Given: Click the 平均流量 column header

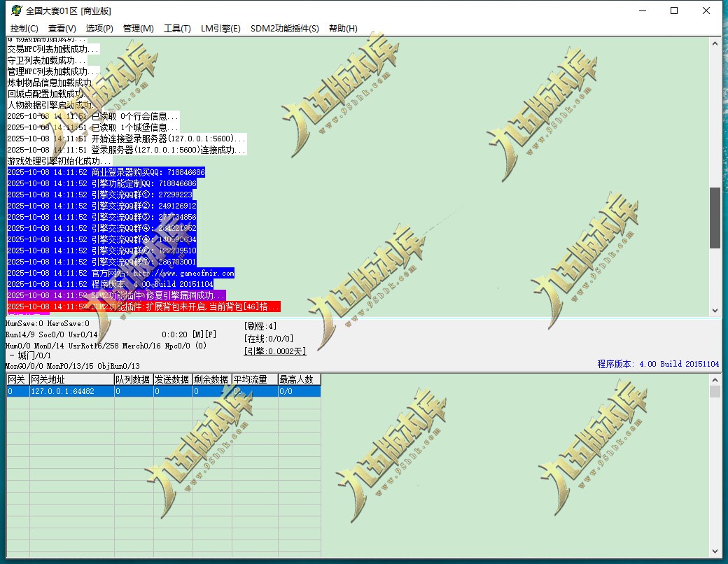Looking at the screenshot, I should 255,379.
